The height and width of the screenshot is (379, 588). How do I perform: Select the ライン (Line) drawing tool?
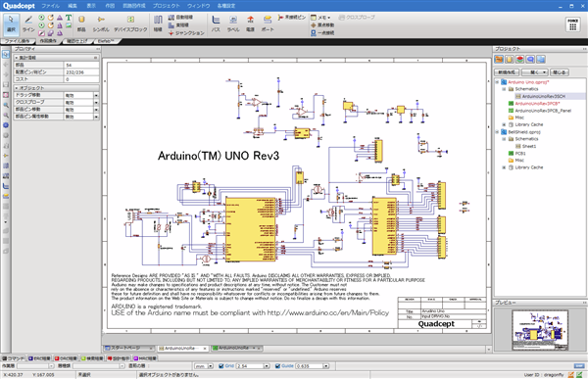(x=28, y=24)
